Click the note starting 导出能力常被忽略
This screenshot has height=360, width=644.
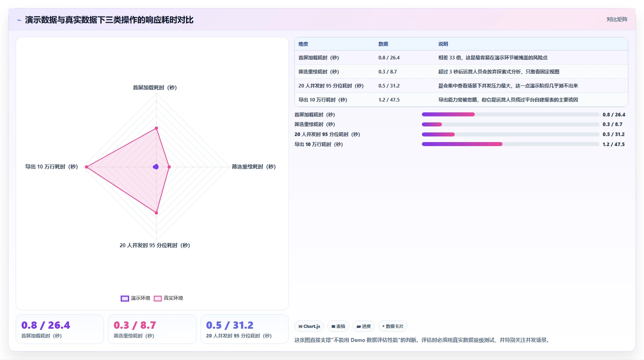(508, 100)
